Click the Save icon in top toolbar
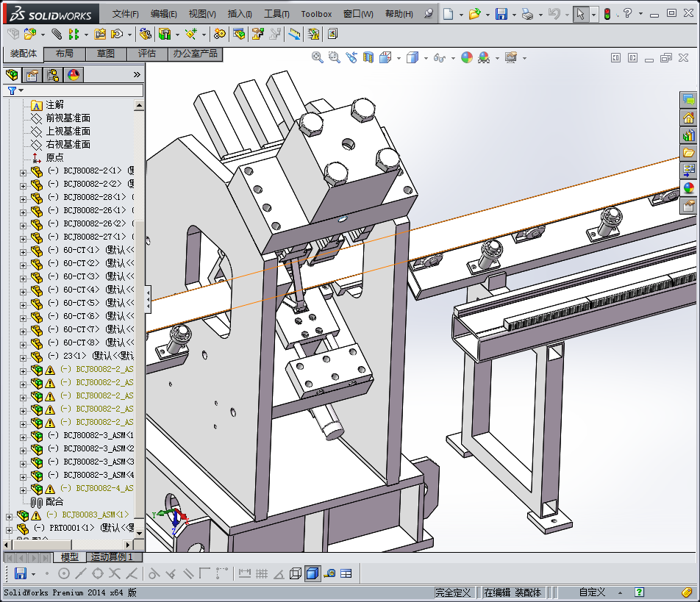This screenshot has height=602, width=700. pos(501,14)
